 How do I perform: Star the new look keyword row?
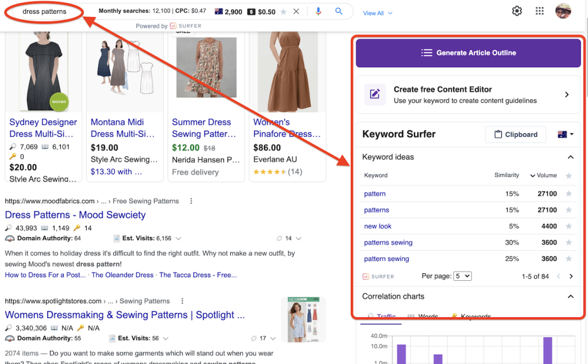click(568, 226)
